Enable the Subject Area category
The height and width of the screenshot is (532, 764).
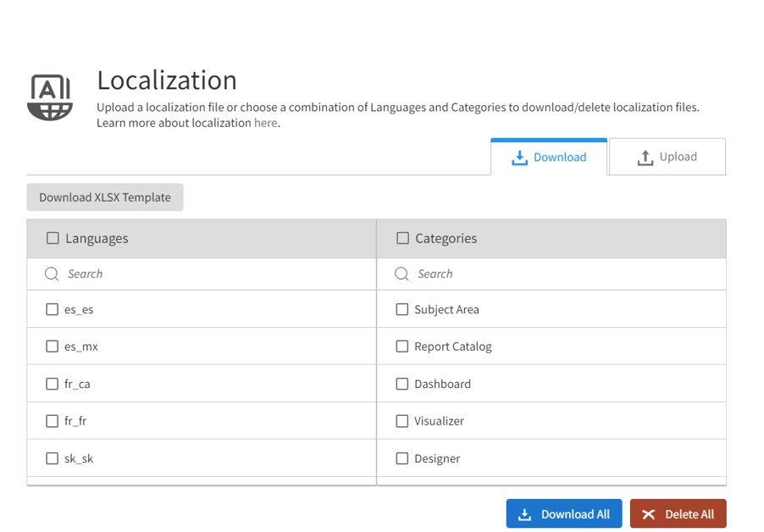[x=401, y=309]
